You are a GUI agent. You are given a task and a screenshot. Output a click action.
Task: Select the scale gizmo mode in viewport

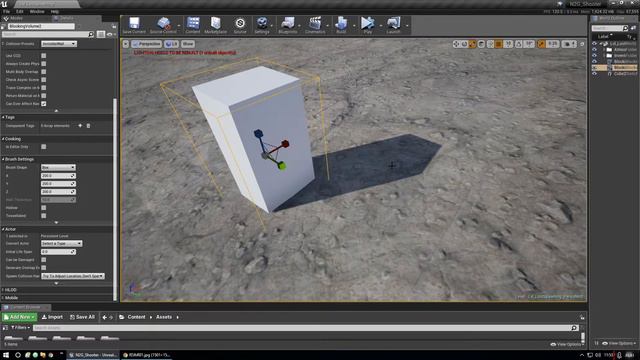tap(472, 44)
